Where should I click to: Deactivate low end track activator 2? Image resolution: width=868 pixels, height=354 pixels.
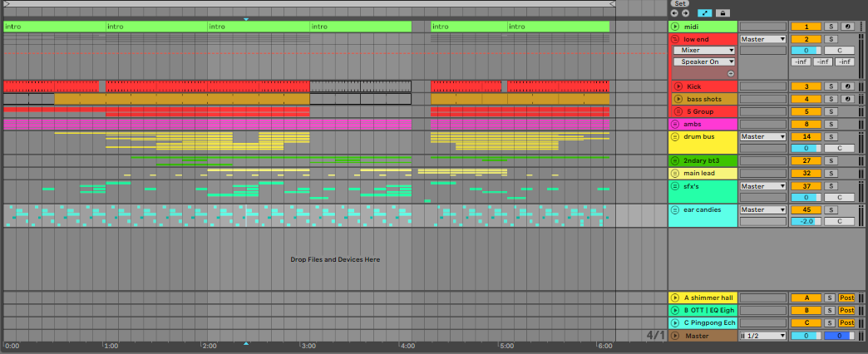(806, 39)
